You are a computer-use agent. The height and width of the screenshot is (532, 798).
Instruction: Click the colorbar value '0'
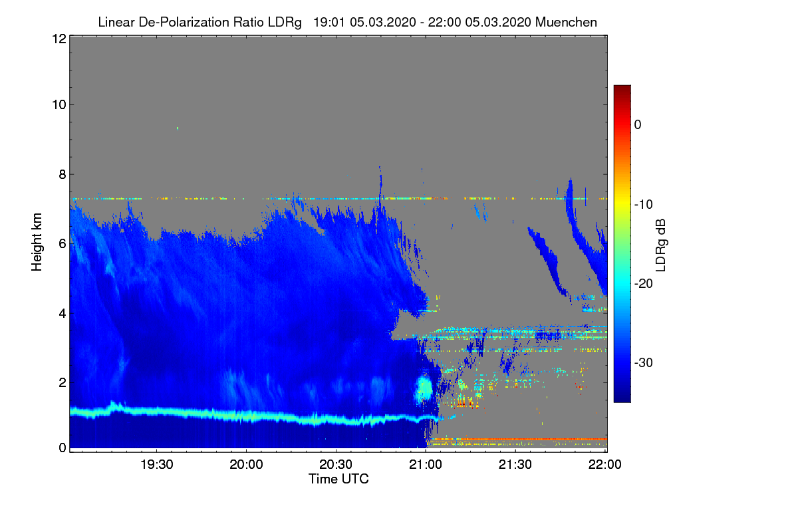[638, 124]
